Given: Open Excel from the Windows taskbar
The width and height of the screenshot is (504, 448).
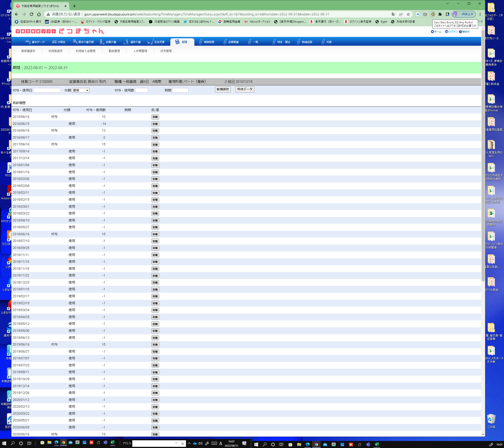Looking at the screenshot, I should pyautogui.click(x=112, y=443).
